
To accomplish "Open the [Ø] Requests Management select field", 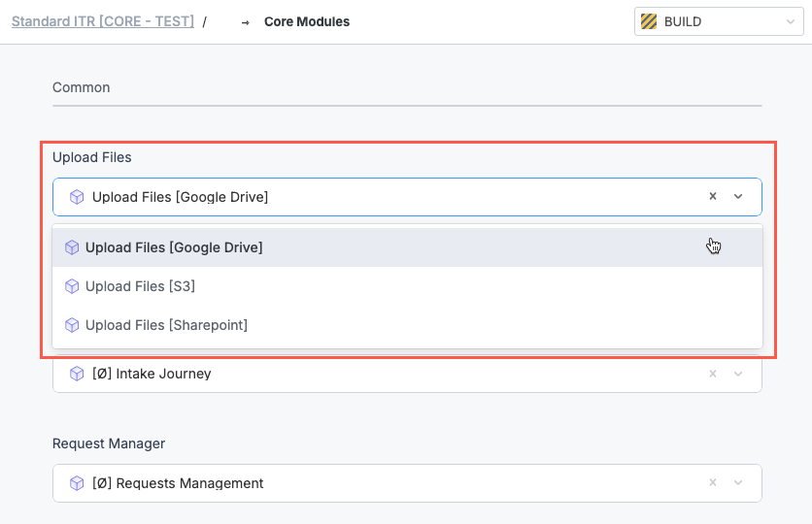I will 407,483.
